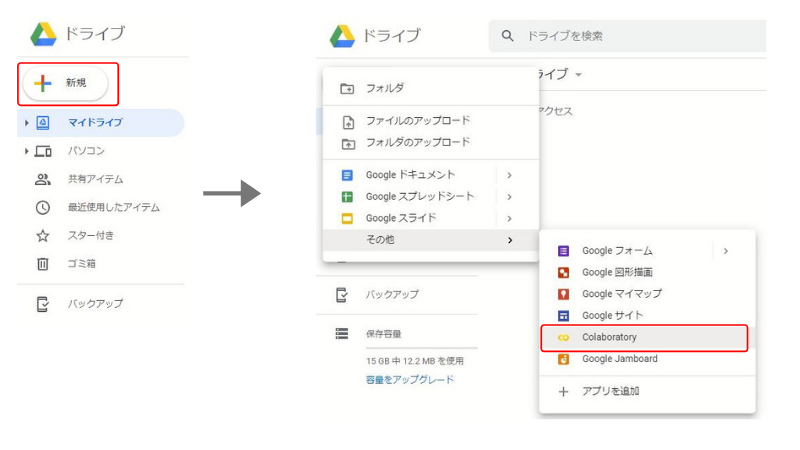This screenshot has width=800, height=450.
Task: Open 最近使用したアイテム list
Action: tap(114, 208)
